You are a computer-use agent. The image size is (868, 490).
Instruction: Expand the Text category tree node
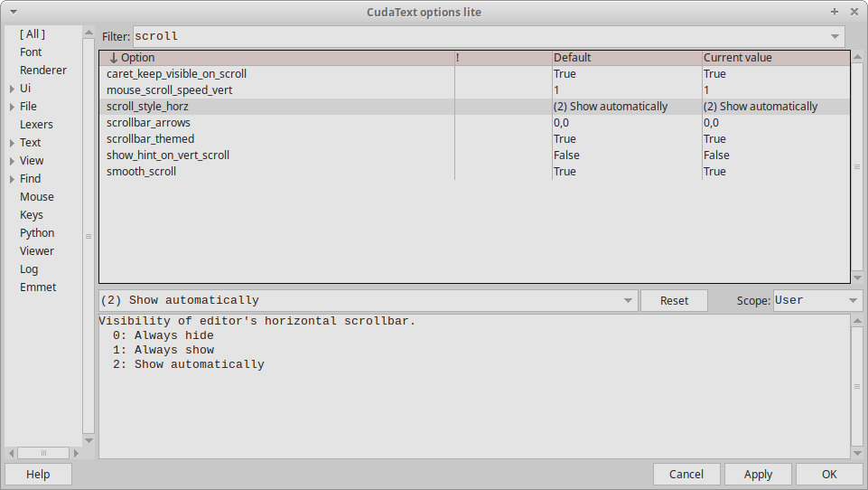click(12, 143)
